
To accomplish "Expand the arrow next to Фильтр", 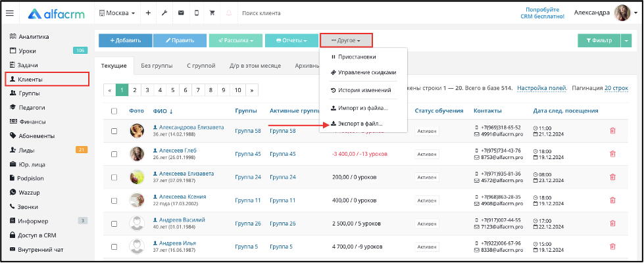I will [626, 41].
